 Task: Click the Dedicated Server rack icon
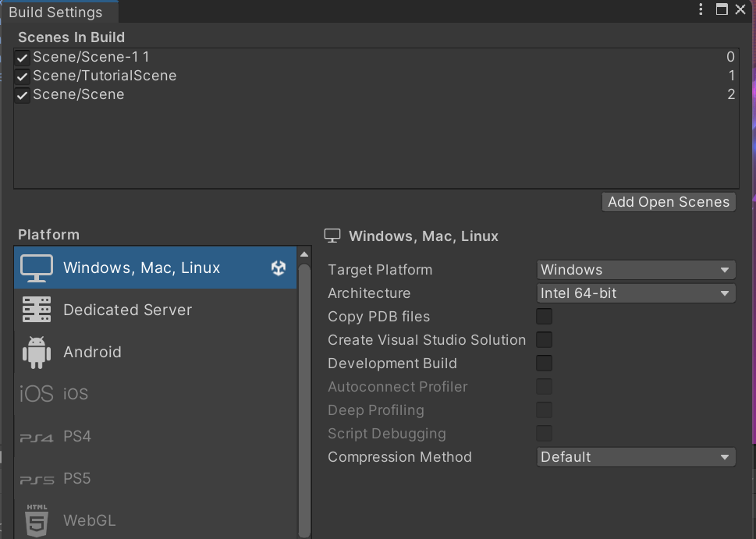[x=36, y=310]
